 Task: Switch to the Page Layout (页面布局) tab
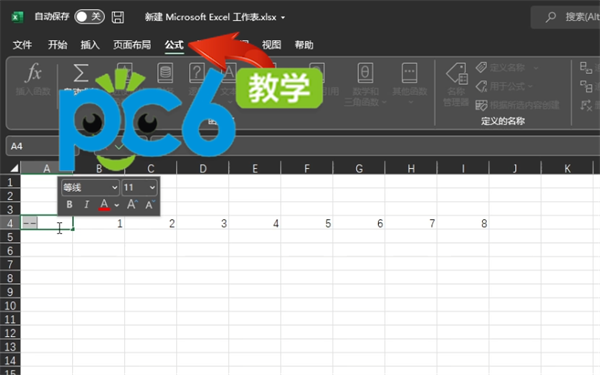click(x=132, y=45)
